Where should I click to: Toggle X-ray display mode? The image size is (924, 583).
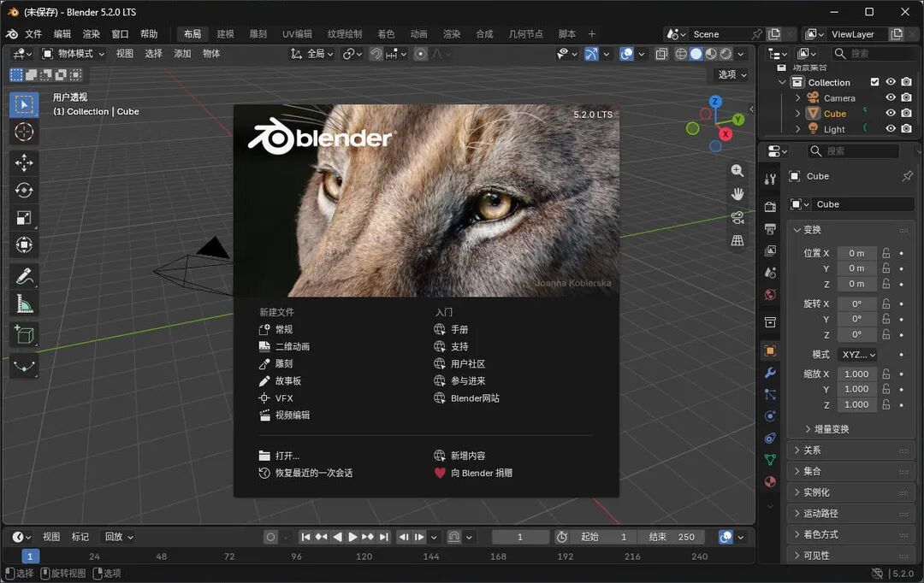[x=661, y=54]
